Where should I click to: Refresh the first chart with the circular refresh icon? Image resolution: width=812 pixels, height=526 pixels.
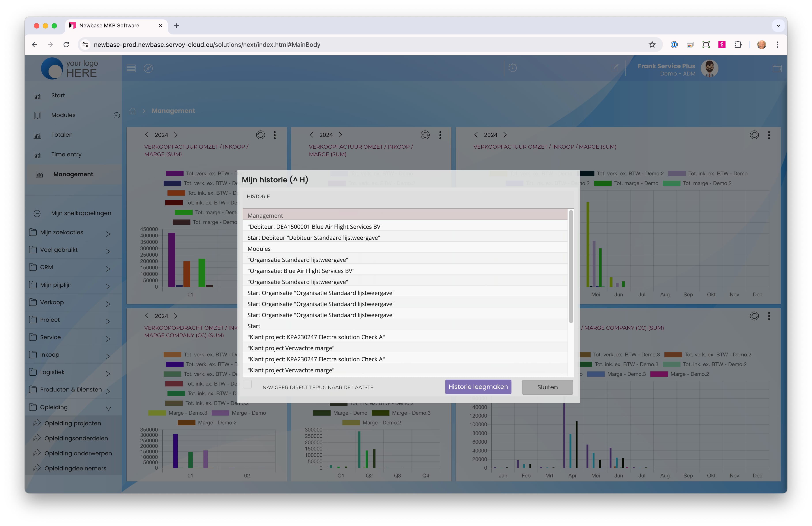tap(260, 135)
